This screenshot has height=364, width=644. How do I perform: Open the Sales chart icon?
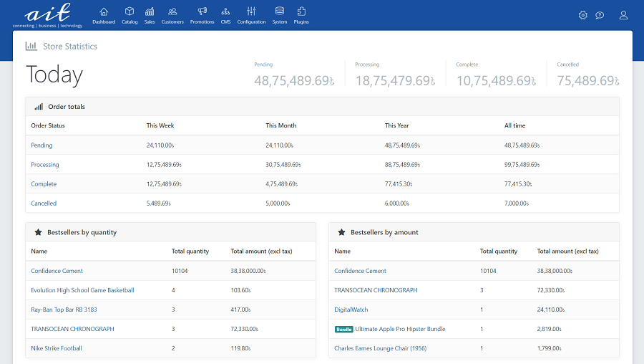click(150, 11)
